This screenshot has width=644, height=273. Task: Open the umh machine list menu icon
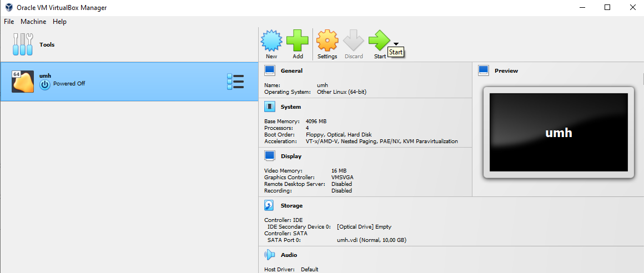(235, 82)
